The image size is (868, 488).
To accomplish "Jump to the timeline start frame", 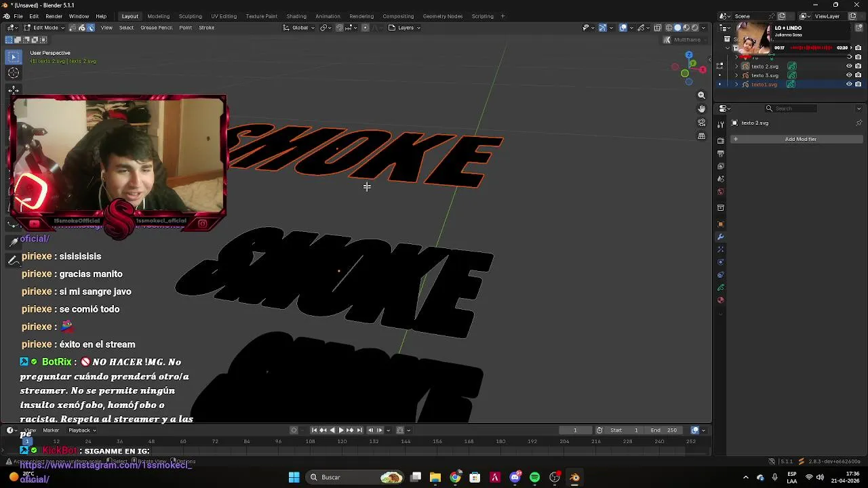I will coord(314,430).
